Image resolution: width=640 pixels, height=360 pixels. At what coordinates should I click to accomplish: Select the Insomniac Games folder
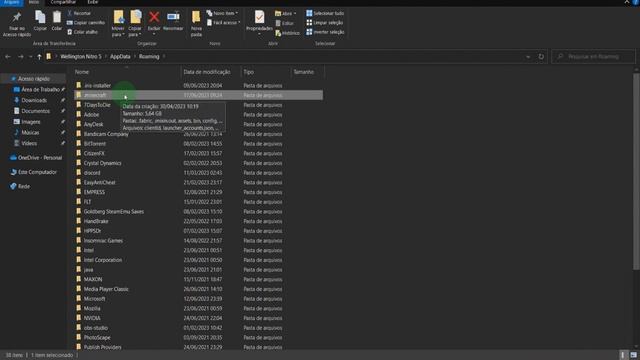pos(103,241)
